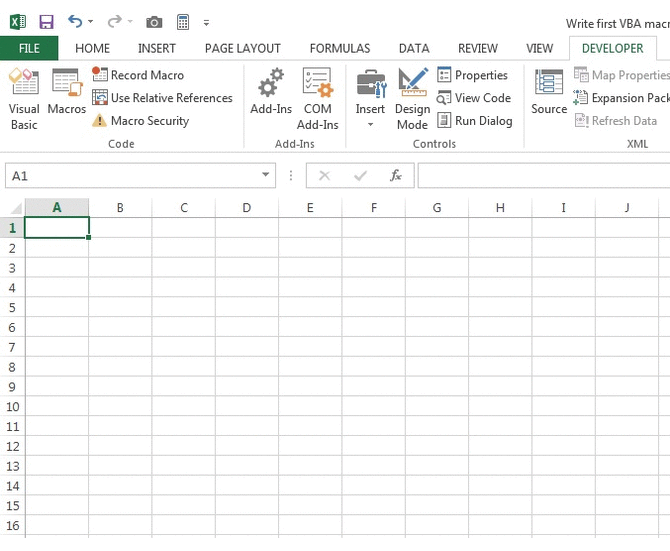This screenshot has height=551, width=670.
Task: Expand the Name Box dropdown
Action: click(x=265, y=175)
